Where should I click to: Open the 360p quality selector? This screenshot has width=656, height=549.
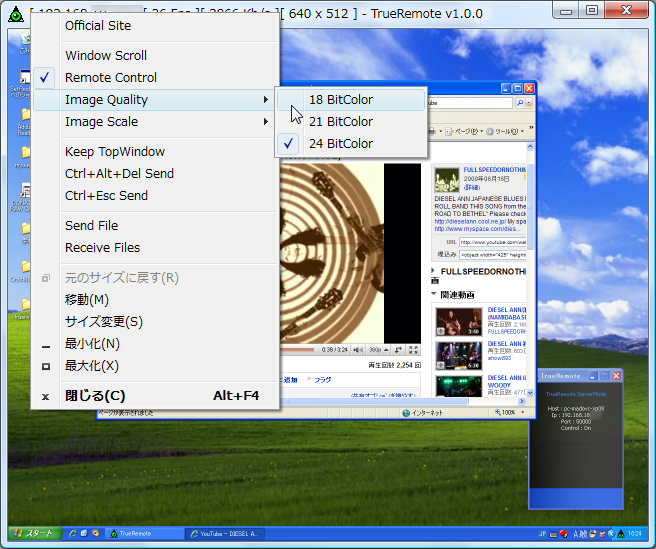[x=379, y=350]
